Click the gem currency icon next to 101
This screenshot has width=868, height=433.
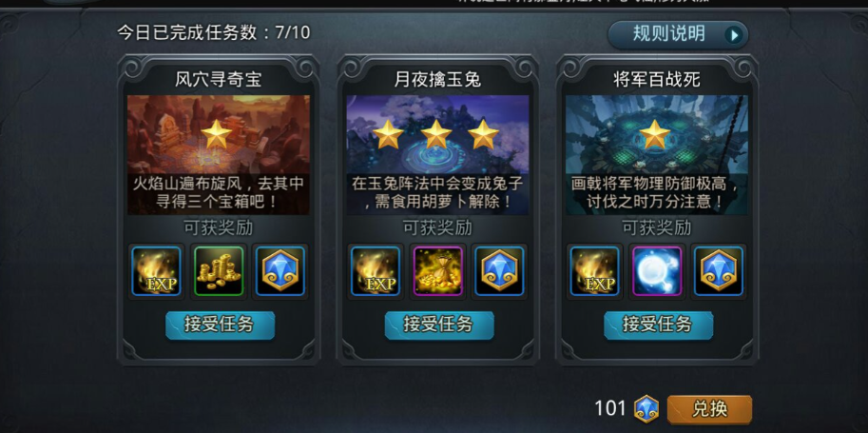coord(646,409)
